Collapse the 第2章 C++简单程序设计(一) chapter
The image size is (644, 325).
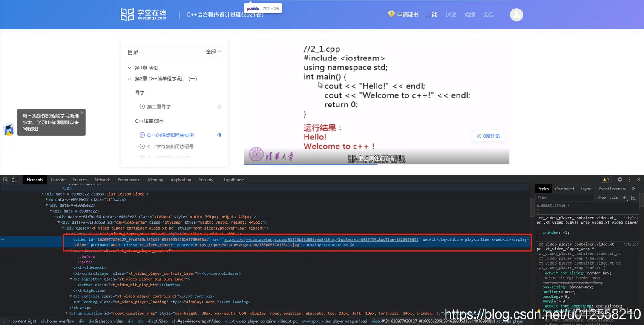click(129, 78)
